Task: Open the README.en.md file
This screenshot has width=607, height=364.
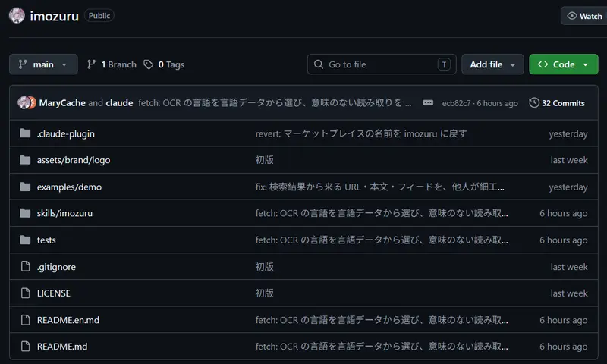Action: [68, 320]
